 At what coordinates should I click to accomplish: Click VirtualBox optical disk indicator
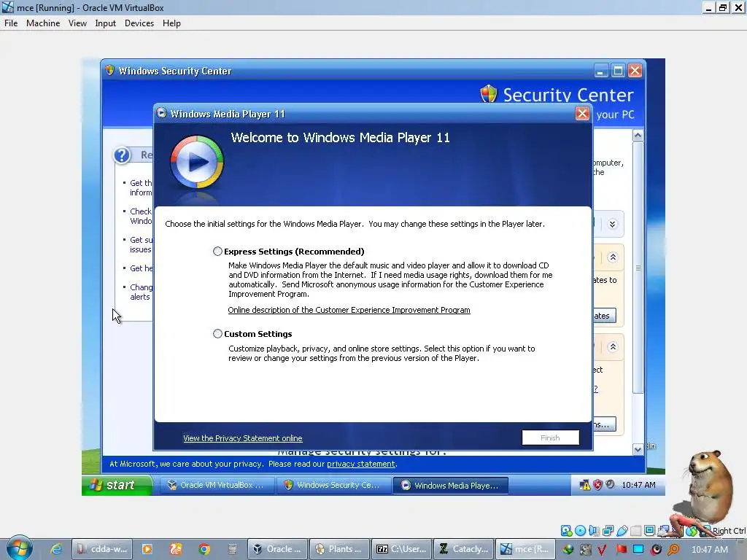[580, 531]
